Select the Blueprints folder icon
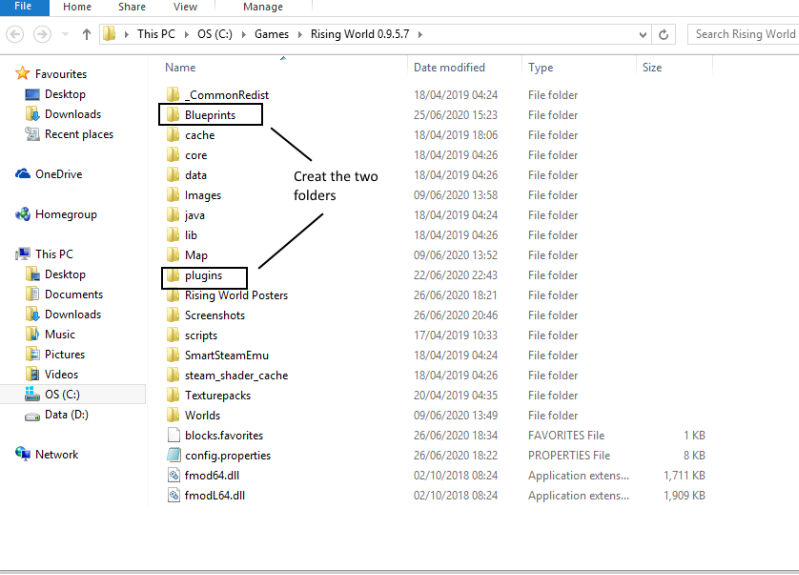The width and height of the screenshot is (799, 575). [x=172, y=115]
